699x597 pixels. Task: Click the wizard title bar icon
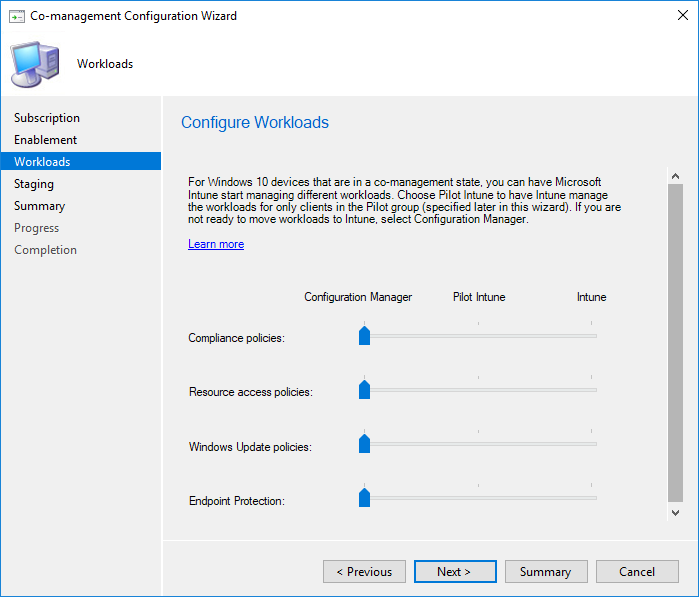coord(17,16)
